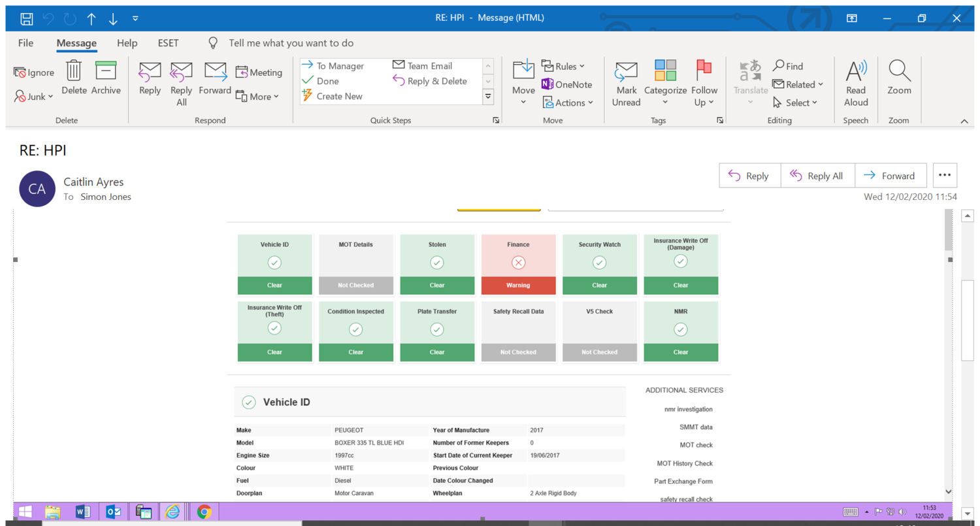Open more actions ellipsis button
The height and width of the screenshot is (526, 980).
(945, 176)
